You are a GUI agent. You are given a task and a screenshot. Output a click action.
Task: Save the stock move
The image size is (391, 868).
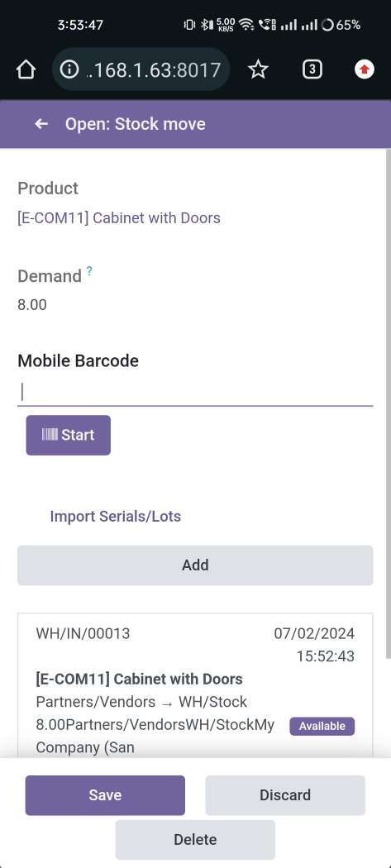click(105, 795)
